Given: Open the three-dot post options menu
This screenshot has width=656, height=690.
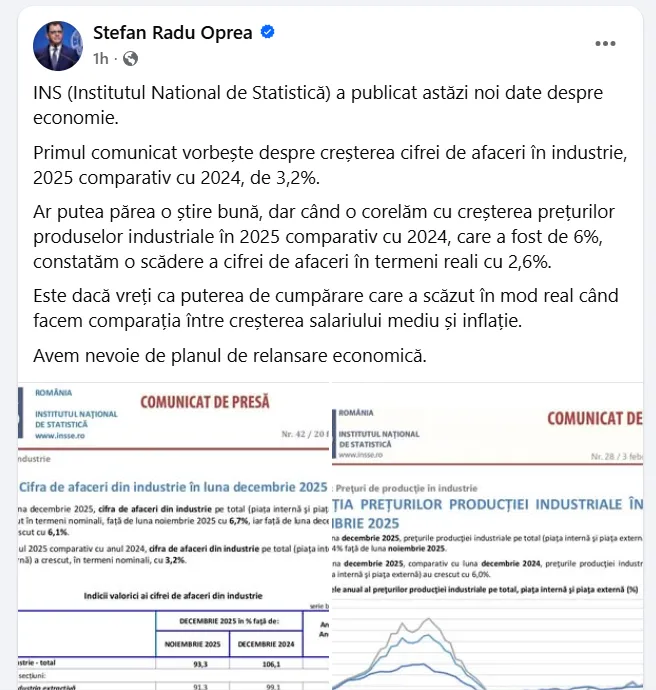Looking at the screenshot, I should tap(606, 44).
